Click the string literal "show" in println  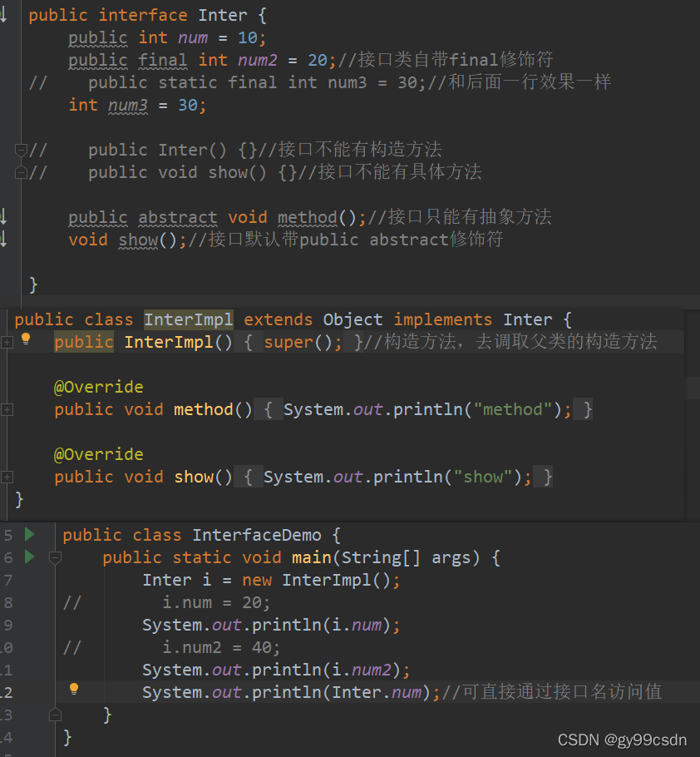[483, 477]
